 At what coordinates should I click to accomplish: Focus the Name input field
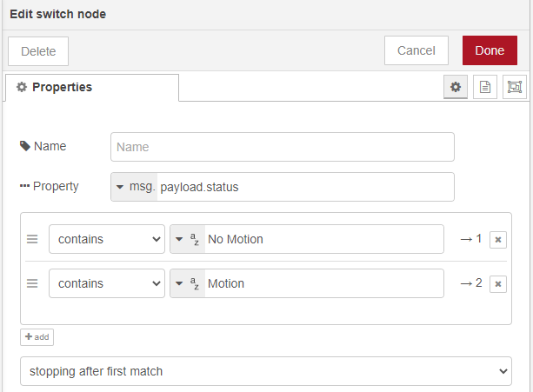pyautogui.click(x=282, y=147)
